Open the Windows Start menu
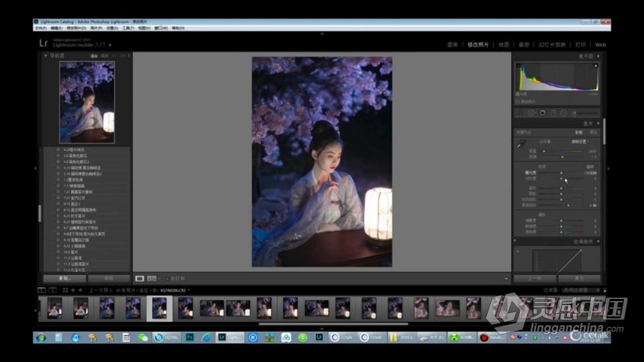This screenshot has height=362, width=644. [41, 337]
